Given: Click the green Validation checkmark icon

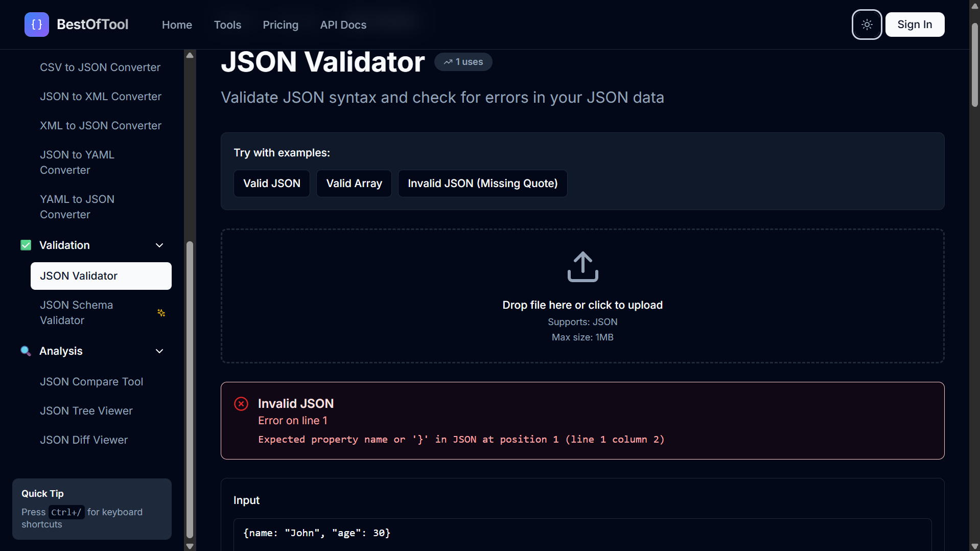Looking at the screenshot, I should point(26,245).
